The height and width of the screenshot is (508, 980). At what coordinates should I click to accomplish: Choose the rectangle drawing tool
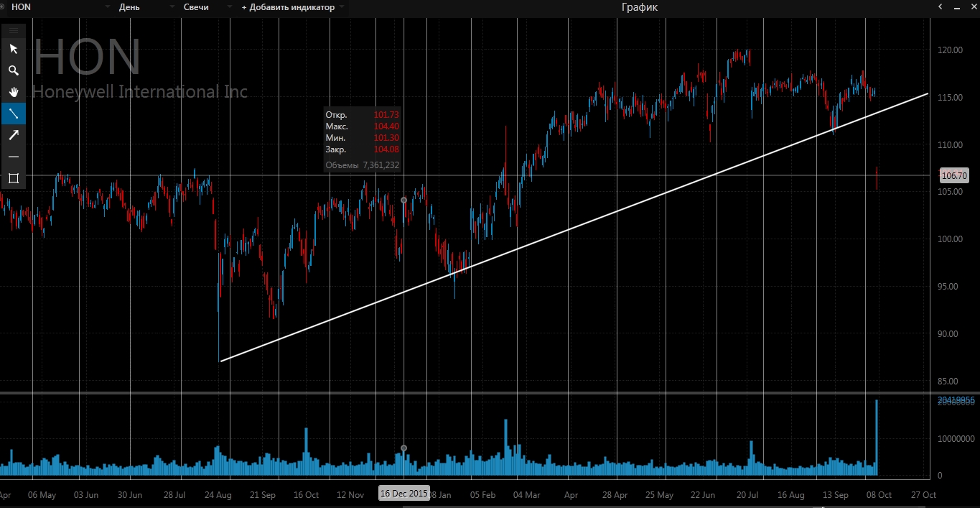tap(13, 178)
